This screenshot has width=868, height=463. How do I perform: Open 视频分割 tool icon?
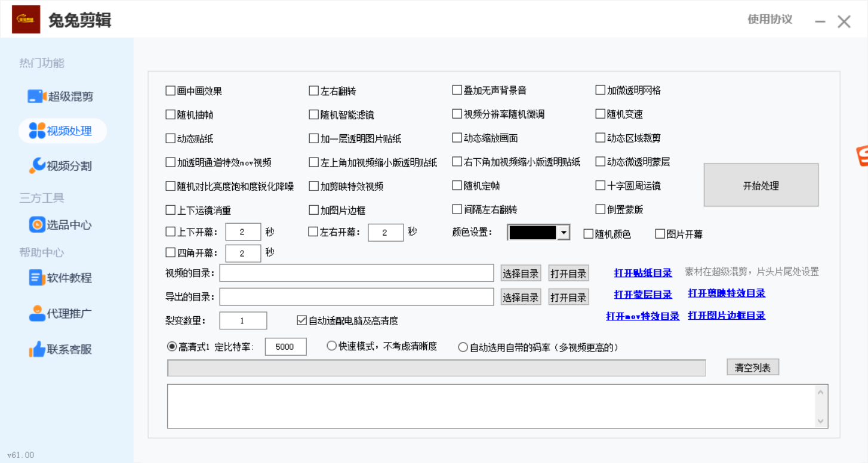click(x=37, y=165)
